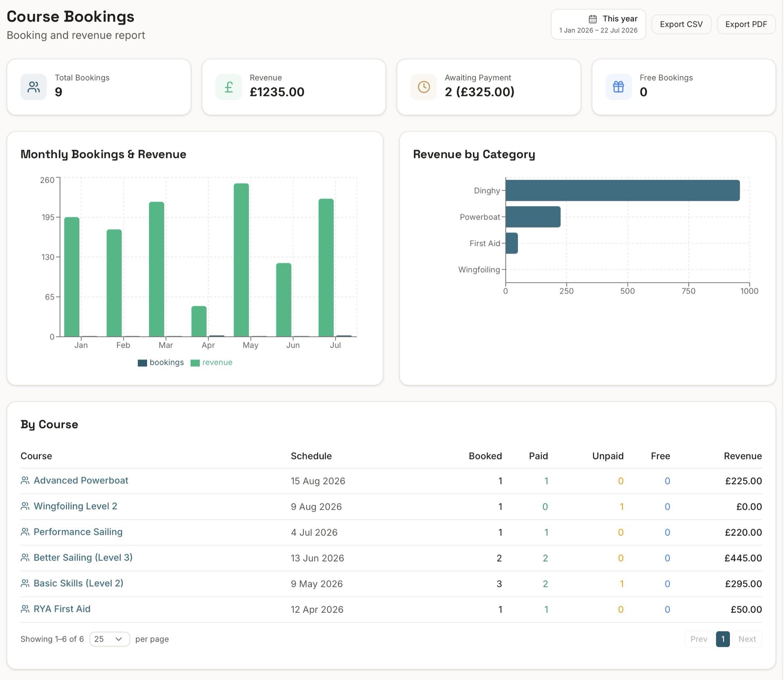The width and height of the screenshot is (784, 680).
Task: Click the Jul revenue bar
Action: (326, 268)
